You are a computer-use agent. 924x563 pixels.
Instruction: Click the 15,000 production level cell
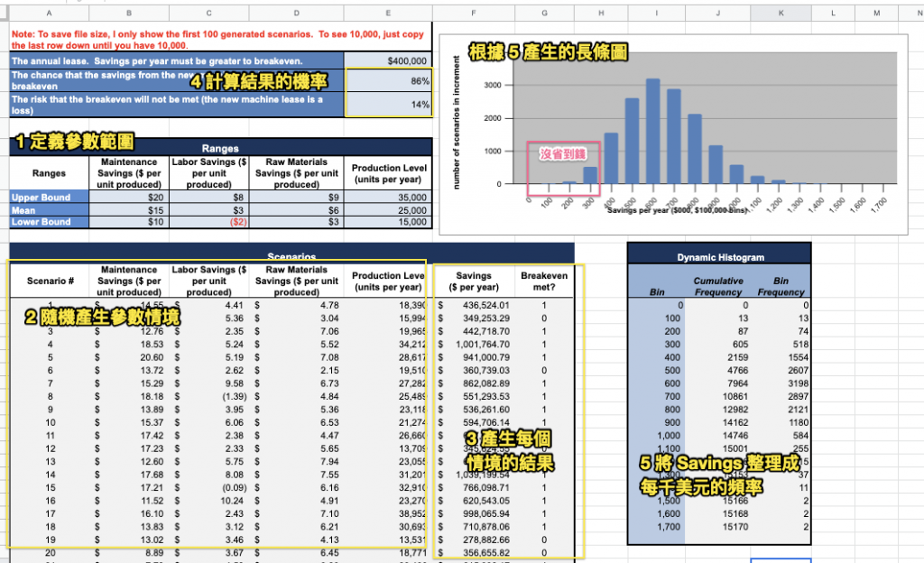point(388,222)
